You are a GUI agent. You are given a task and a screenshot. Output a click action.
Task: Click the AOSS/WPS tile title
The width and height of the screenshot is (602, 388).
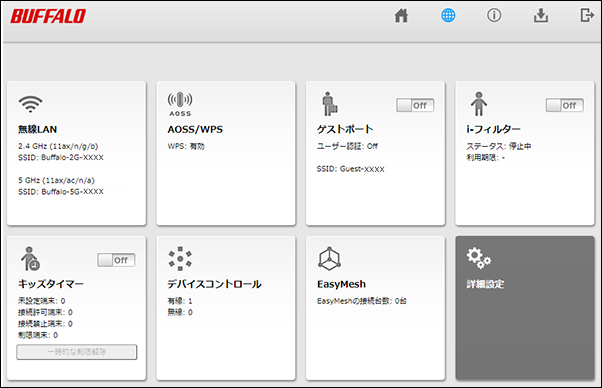[x=195, y=129]
